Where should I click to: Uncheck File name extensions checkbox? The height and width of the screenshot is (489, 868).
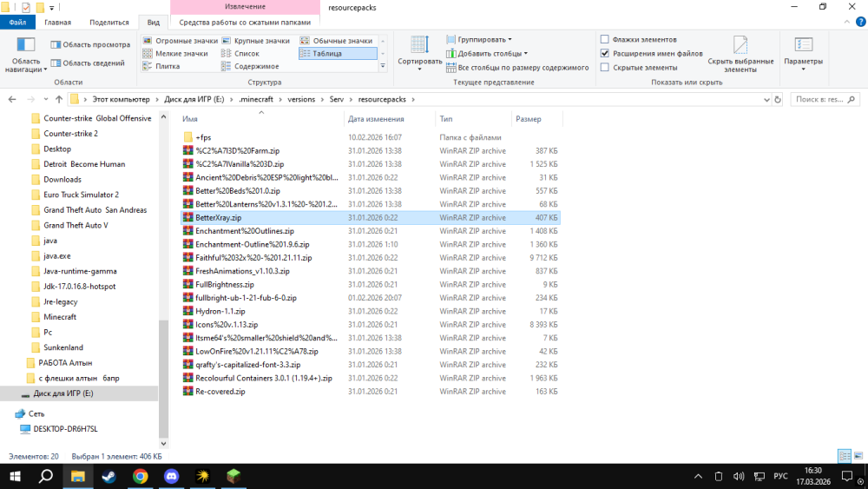click(604, 54)
